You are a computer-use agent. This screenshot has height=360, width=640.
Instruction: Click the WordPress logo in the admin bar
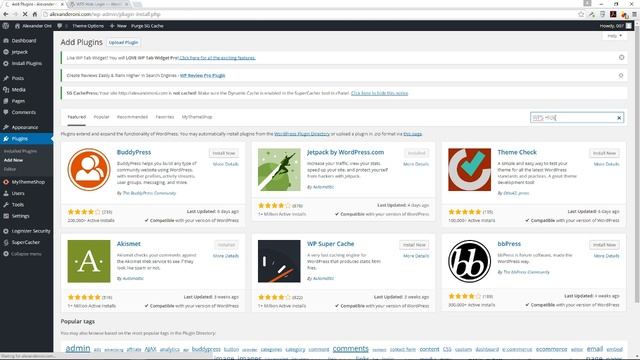tap(5, 26)
